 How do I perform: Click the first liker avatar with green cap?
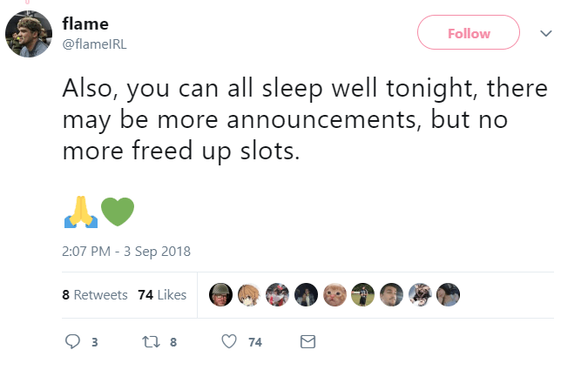coord(221,295)
